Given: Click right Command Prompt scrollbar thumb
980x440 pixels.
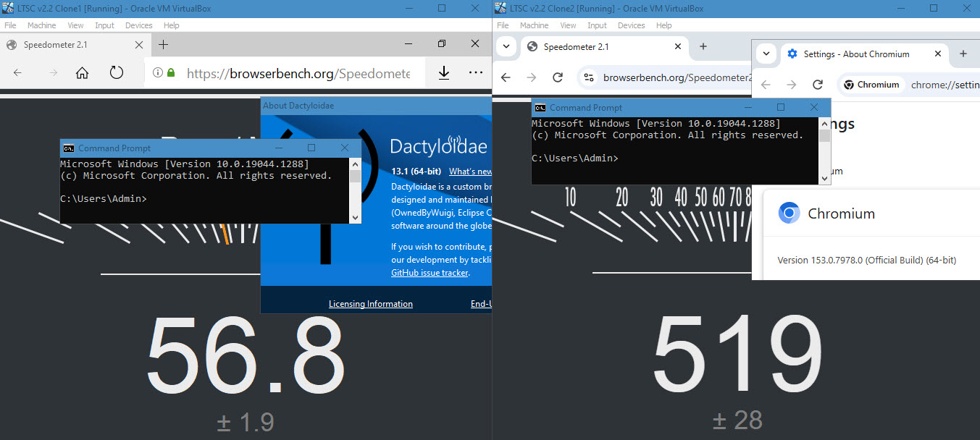Looking at the screenshot, I should [825, 136].
